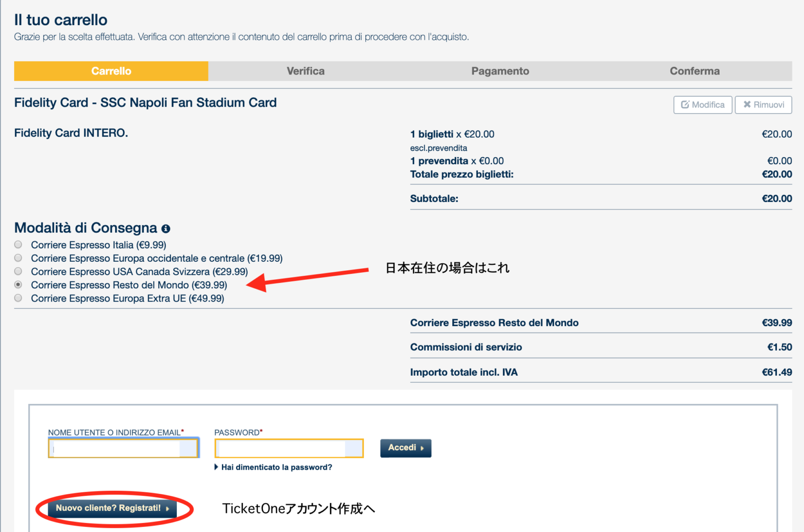804x532 pixels.
Task: Go to the Verifica step tab
Action: pos(306,71)
